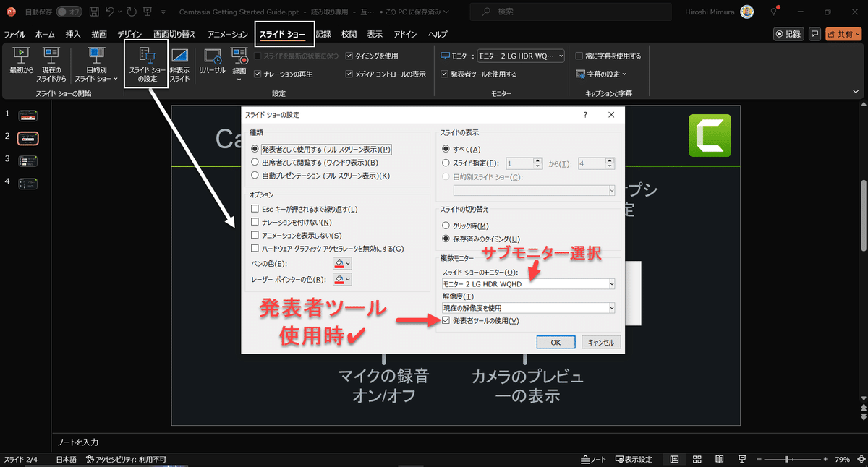Open ribbon モニター dropdown
868x467 pixels.
click(x=519, y=56)
